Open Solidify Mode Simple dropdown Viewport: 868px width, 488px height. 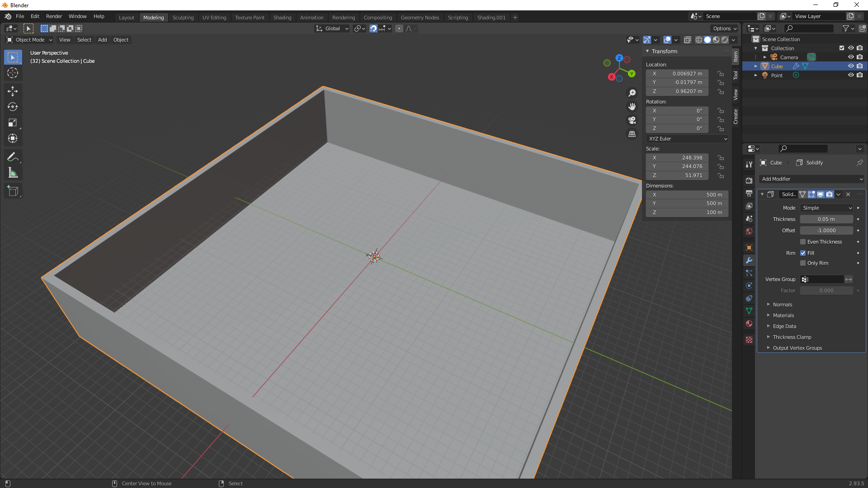coord(826,208)
